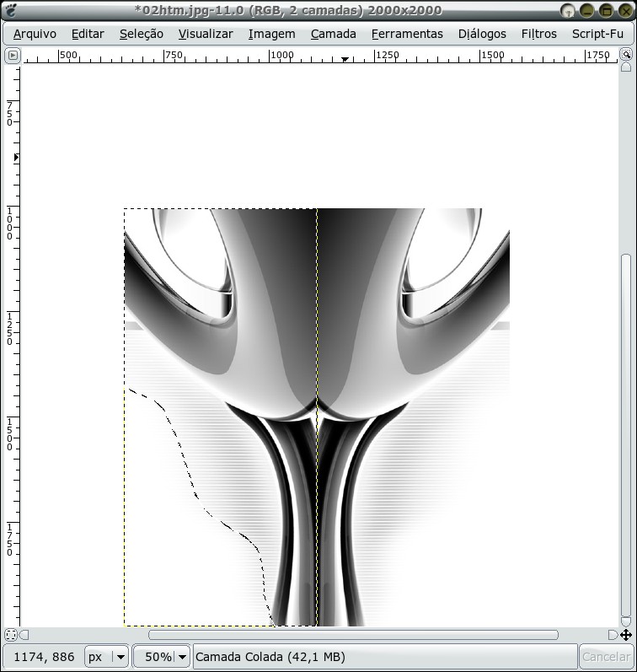Image resolution: width=637 pixels, height=672 pixels.
Task: Open the Diálogos menu
Action: coord(482,34)
